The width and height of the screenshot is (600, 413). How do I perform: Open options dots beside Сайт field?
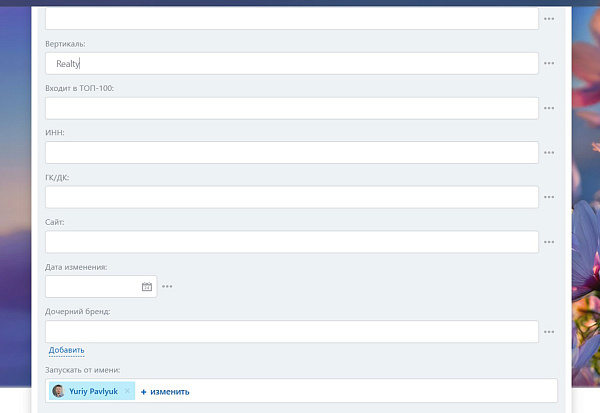549,242
